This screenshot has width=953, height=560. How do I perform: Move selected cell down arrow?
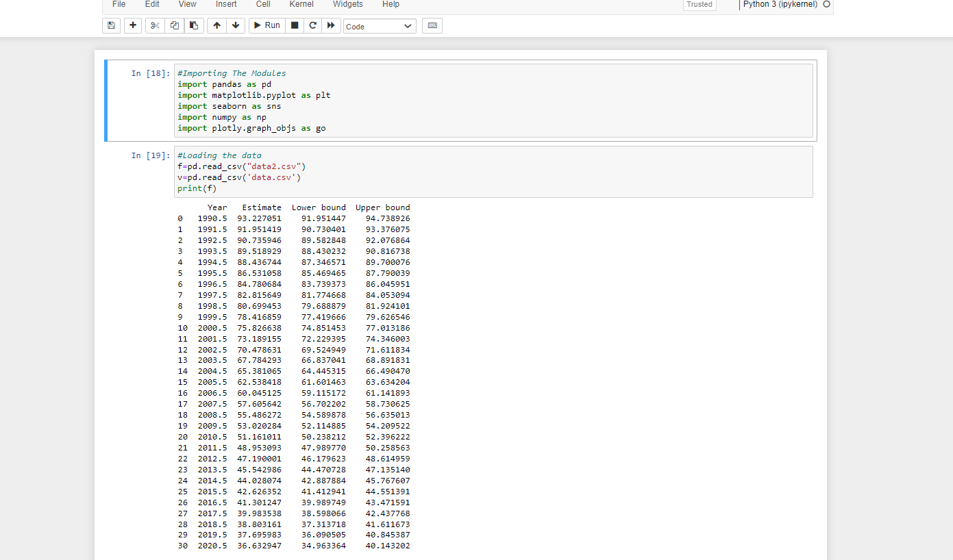(236, 25)
